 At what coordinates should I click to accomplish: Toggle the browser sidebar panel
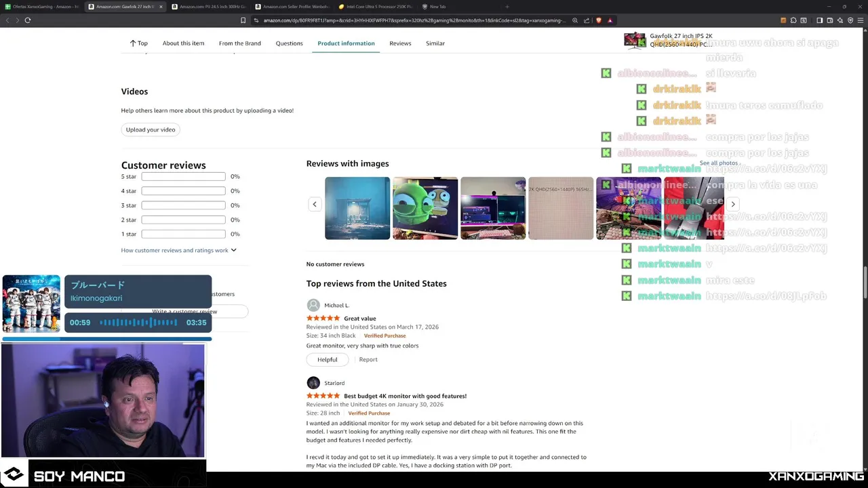[x=819, y=20]
